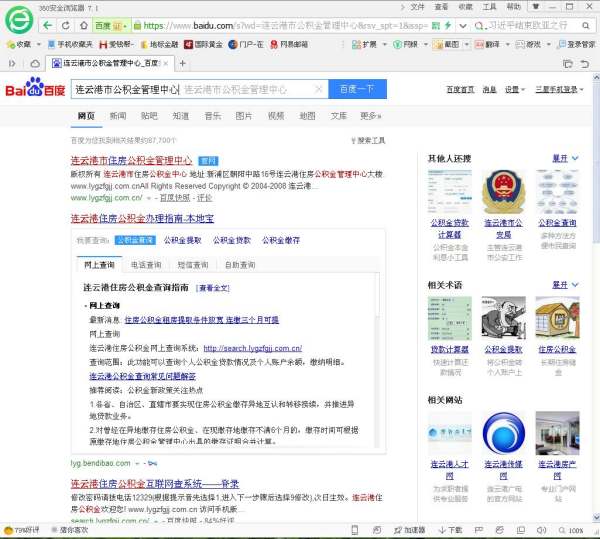Screen dimensions: 600x539
Task: Open 登录管家 login manager
Action: [x=577, y=44]
